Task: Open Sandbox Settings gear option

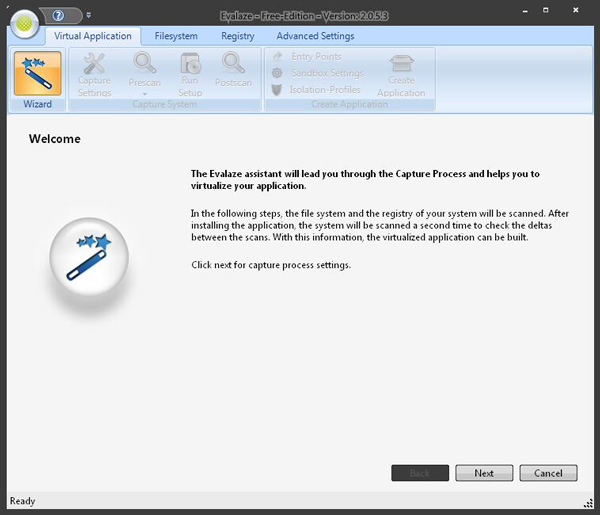Action: tap(318, 73)
